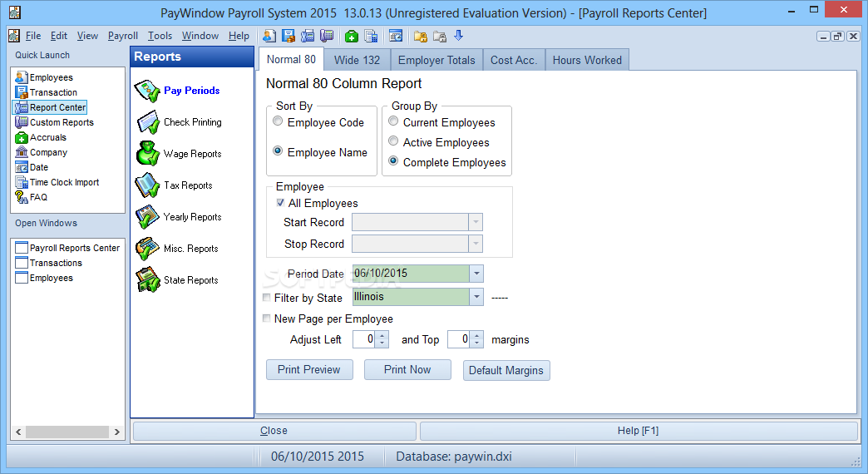Decrease the Top margin spinner

coord(476,343)
